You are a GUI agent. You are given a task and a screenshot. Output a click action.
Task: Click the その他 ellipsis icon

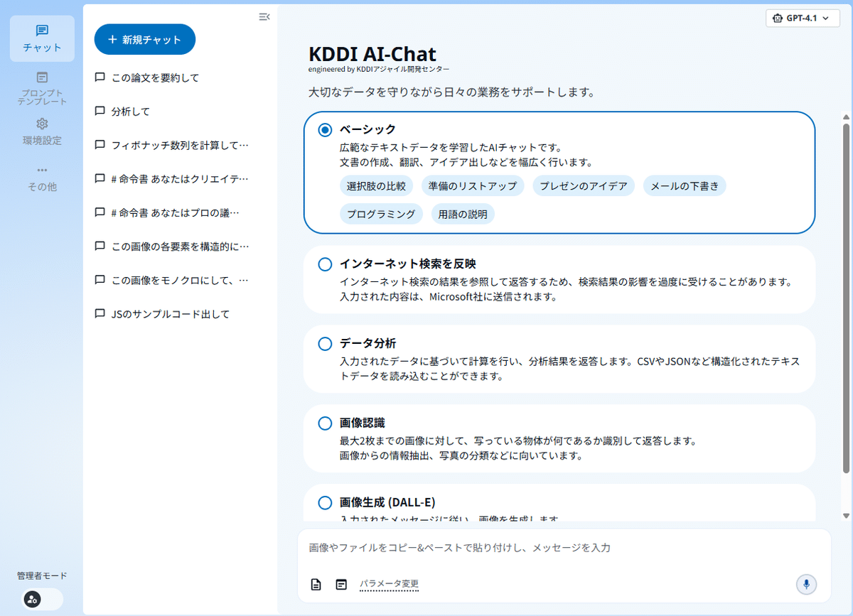42,170
